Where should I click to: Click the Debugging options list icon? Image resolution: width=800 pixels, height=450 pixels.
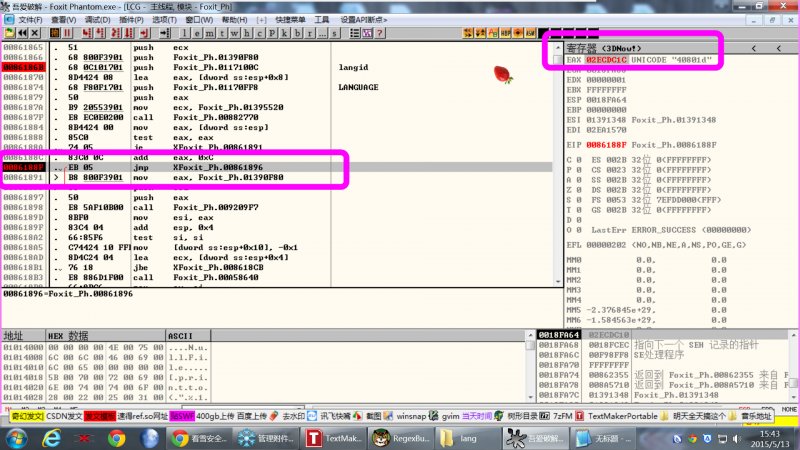[x=355, y=33]
